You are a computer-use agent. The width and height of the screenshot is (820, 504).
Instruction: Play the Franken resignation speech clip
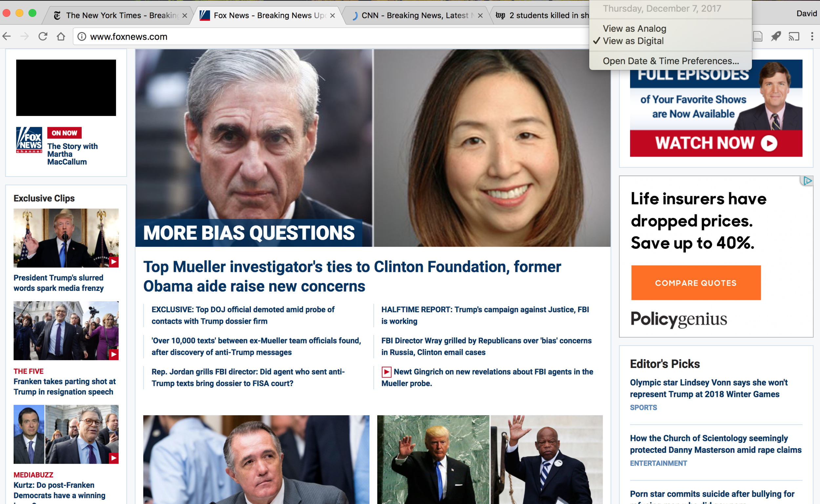pyautogui.click(x=114, y=355)
